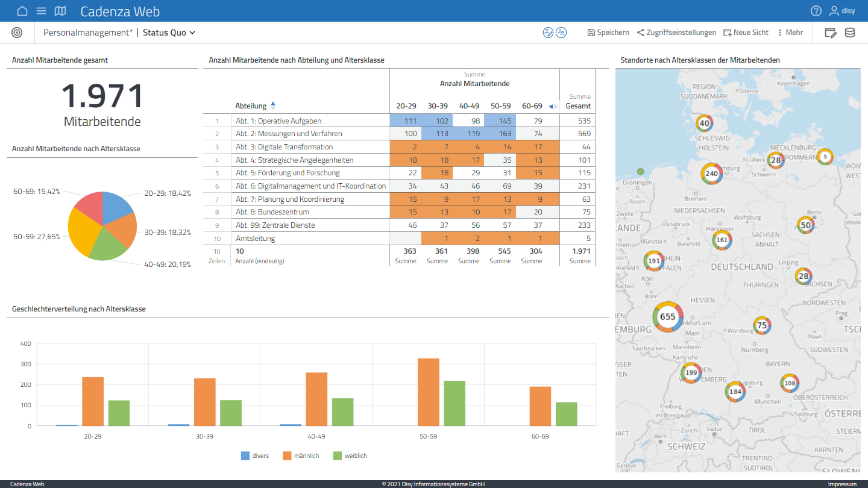
Task: Open the map icon in header
Action: (60, 11)
